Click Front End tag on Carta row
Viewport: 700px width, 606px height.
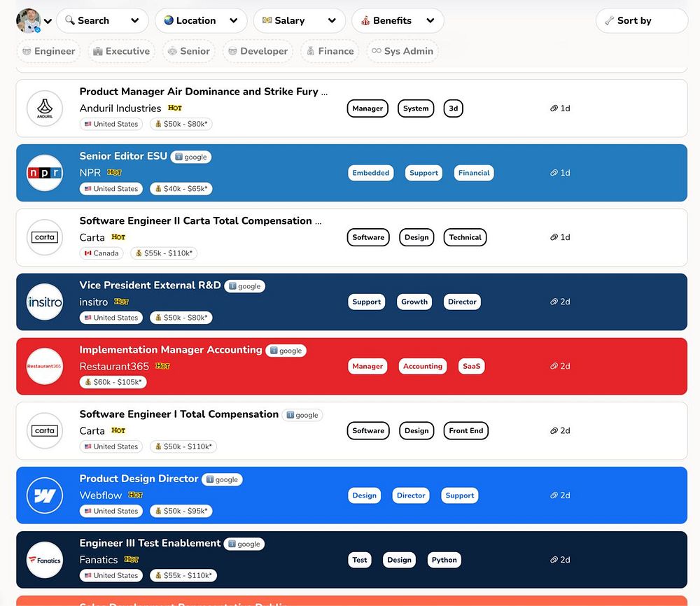tap(465, 430)
